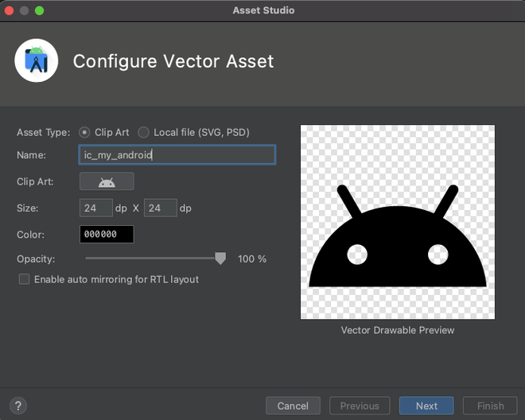Click the Opacity slider track

pos(151,259)
